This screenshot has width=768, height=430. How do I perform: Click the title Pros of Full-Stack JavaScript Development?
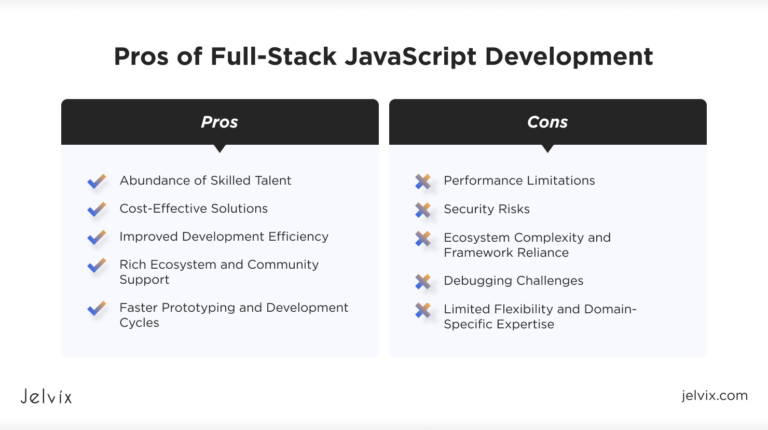(x=384, y=57)
